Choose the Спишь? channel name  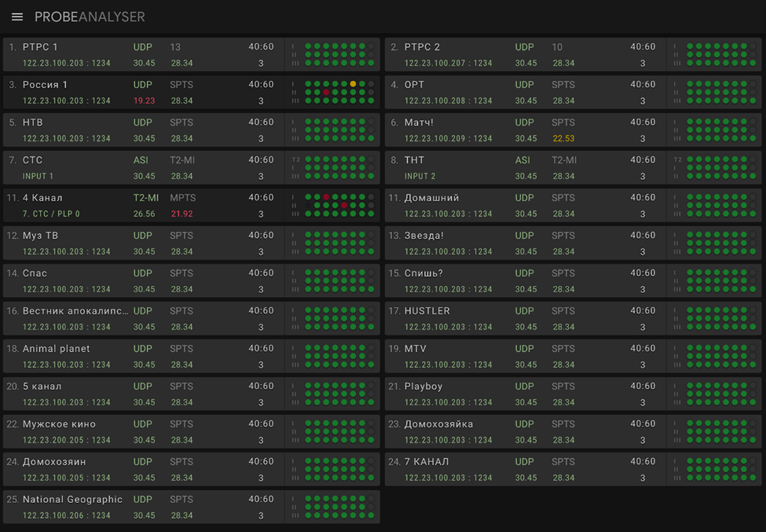coord(424,273)
